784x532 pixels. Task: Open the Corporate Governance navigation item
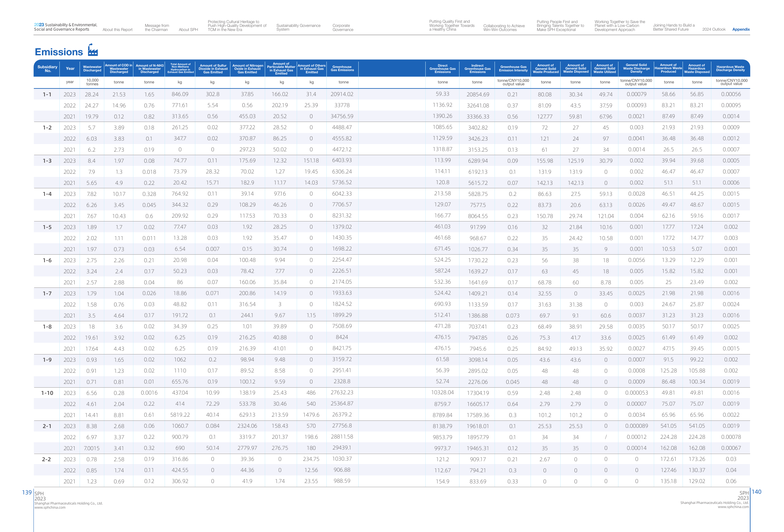click(x=343, y=28)
